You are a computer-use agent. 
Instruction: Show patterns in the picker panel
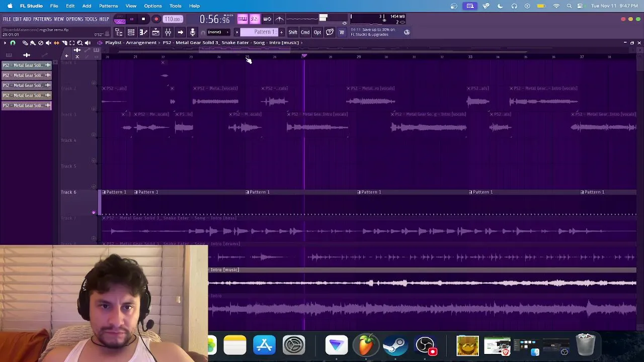point(9,55)
